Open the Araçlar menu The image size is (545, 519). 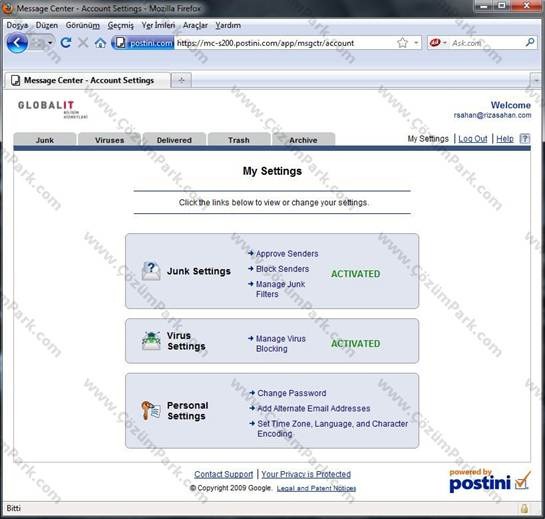195,25
